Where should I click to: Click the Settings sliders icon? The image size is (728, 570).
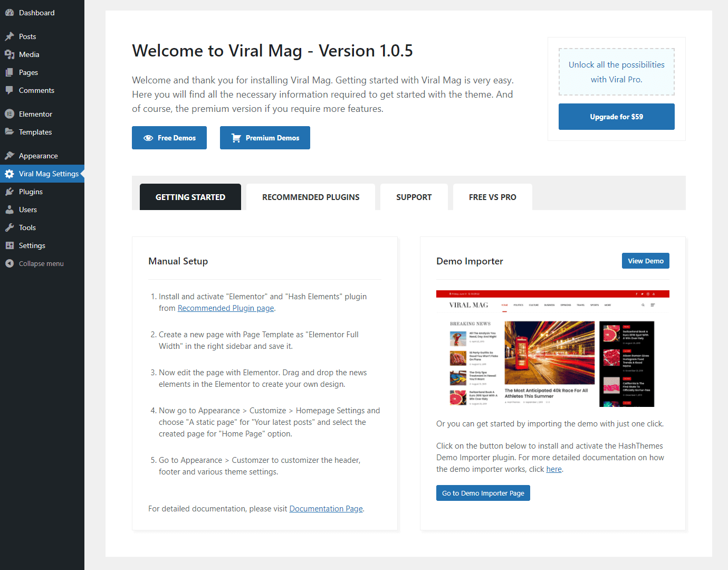point(9,245)
